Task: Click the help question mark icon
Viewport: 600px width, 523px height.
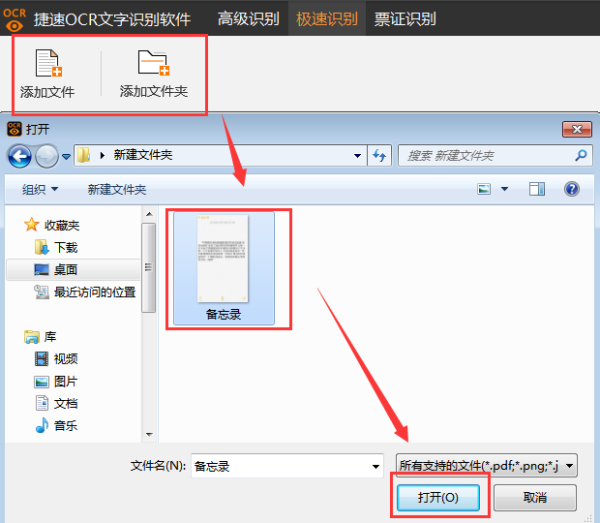Action: pyautogui.click(x=572, y=189)
